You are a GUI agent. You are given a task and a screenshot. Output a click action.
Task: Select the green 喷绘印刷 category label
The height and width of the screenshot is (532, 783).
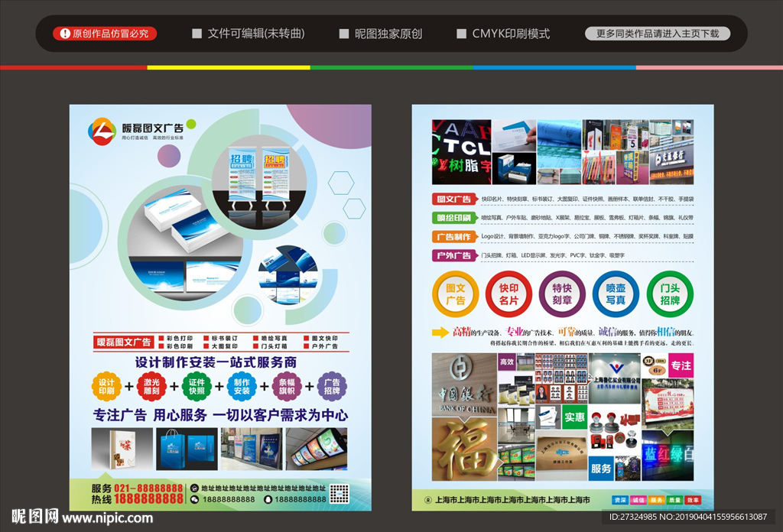tap(453, 218)
